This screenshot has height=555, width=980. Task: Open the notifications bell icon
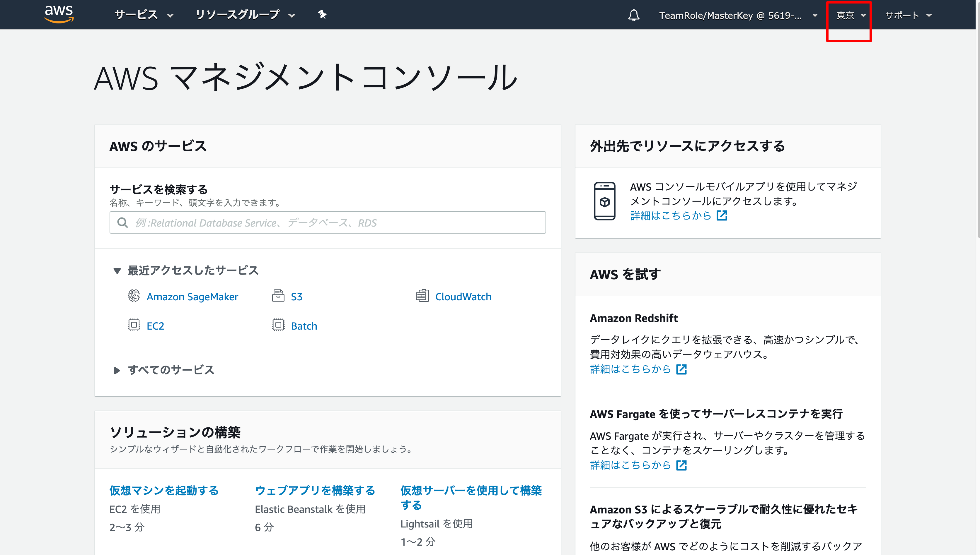[634, 15]
